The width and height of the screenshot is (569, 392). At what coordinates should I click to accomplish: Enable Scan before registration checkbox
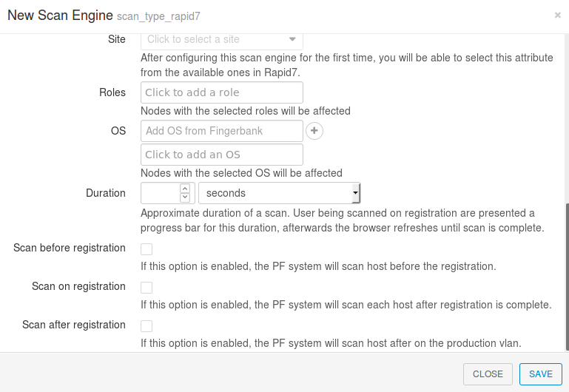[147, 249]
